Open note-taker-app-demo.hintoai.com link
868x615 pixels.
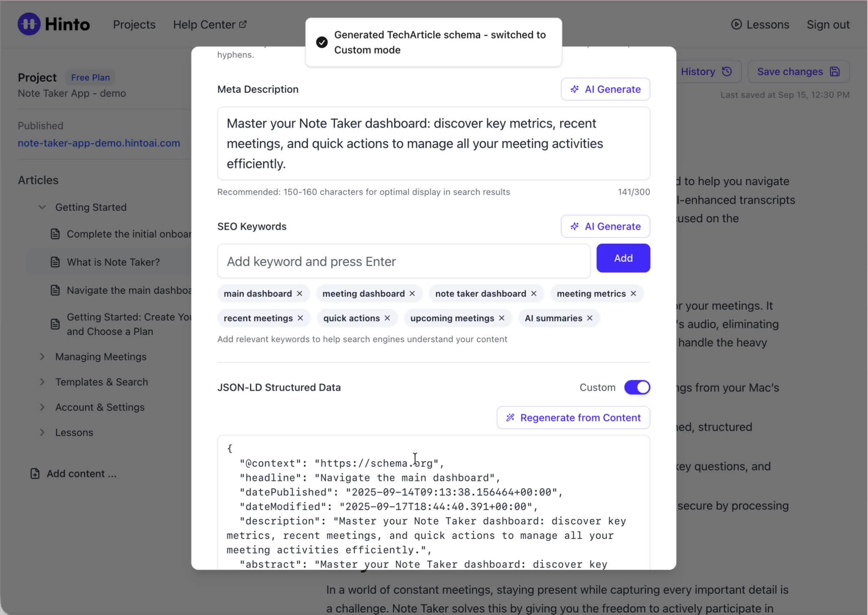click(99, 143)
